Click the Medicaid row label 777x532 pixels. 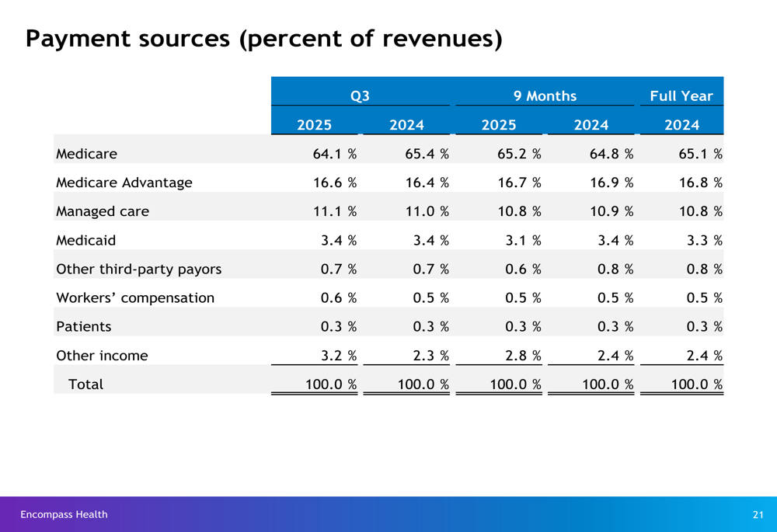pyautogui.click(x=86, y=240)
